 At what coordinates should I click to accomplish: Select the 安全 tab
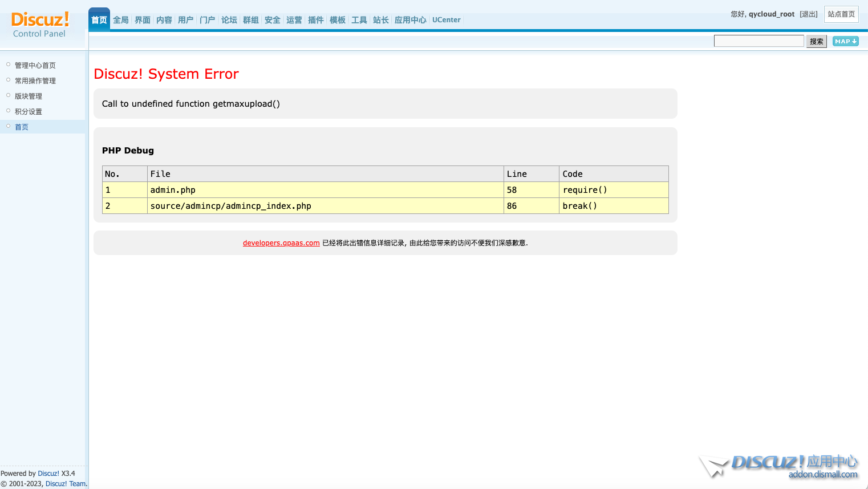[x=273, y=20]
